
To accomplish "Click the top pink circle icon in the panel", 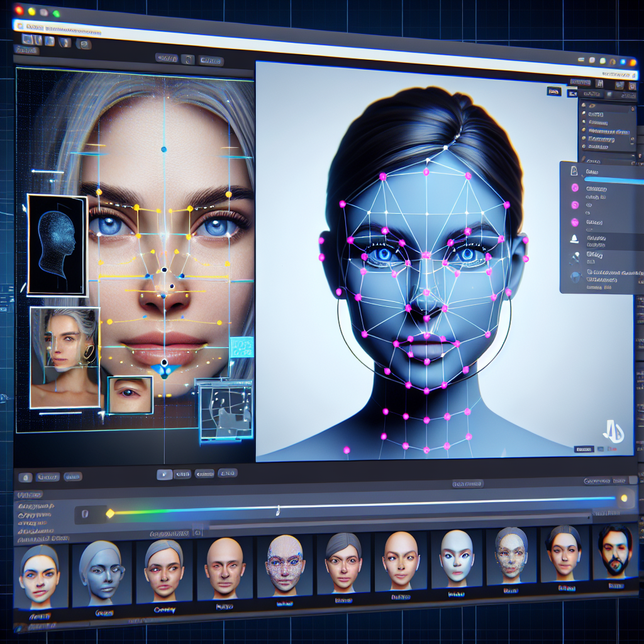I will click(x=575, y=187).
